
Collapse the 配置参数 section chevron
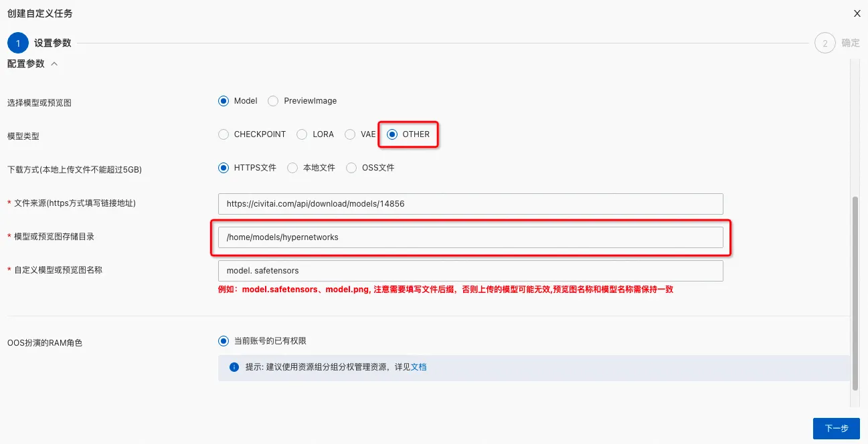[x=55, y=64]
